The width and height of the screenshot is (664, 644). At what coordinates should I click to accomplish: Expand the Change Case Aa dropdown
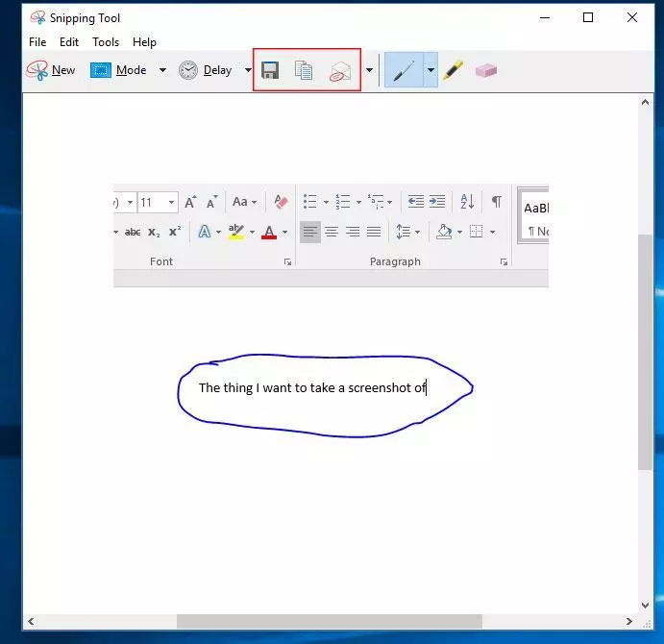[x=254, y=202]
